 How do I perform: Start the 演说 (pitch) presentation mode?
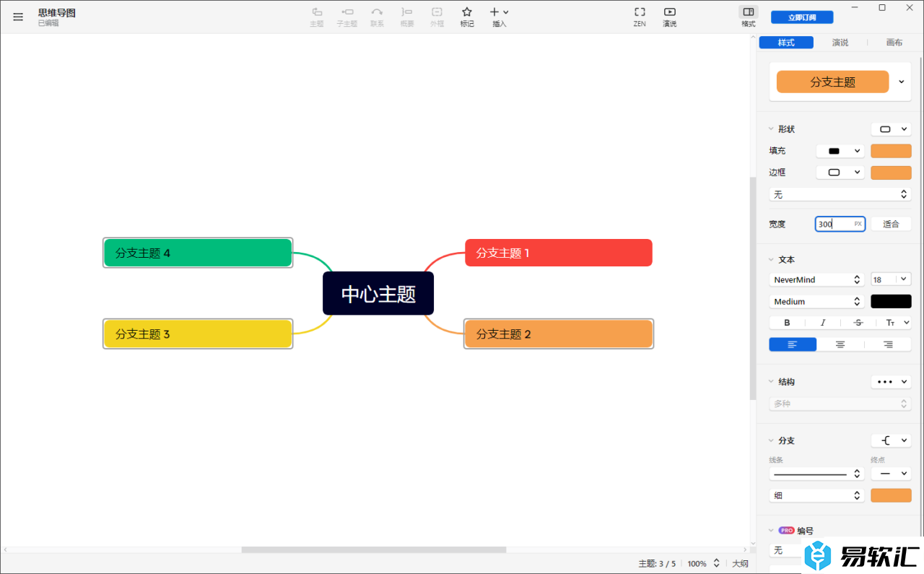pyautogui.click(x=670, y=17)
